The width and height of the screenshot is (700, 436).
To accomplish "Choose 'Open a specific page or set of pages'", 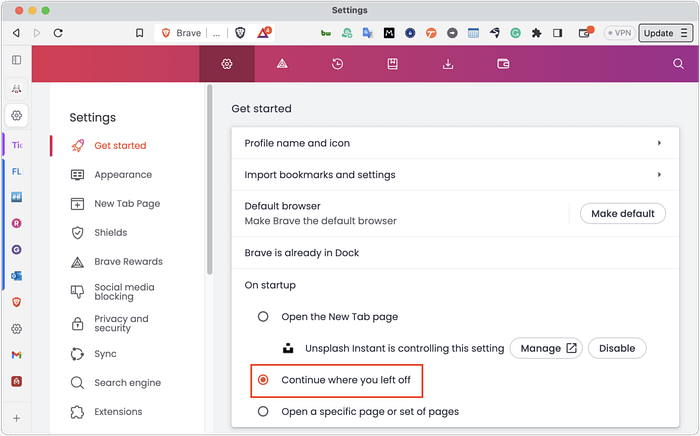I will coord(263,411).
